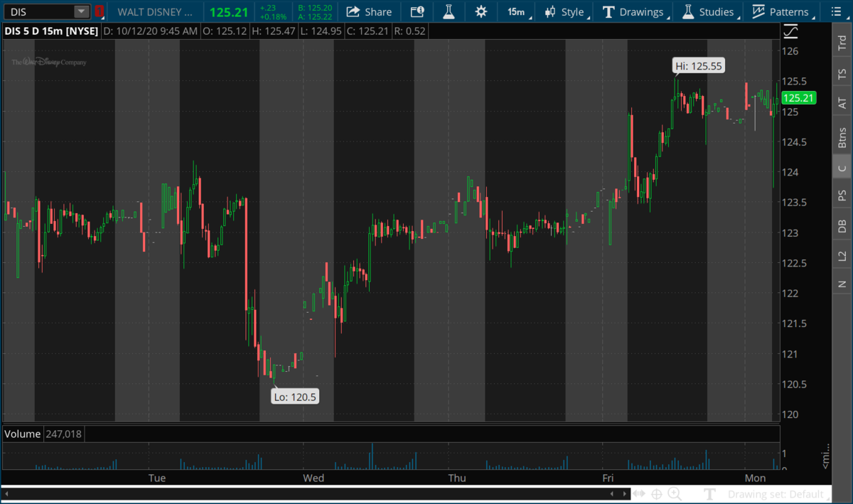Click the R: 0.52 range value
The width and height of the screenshot is (853, 504).
411,31
